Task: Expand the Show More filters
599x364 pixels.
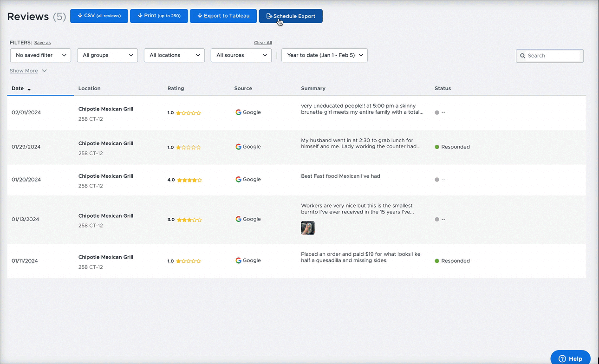Action: [28, 71]
